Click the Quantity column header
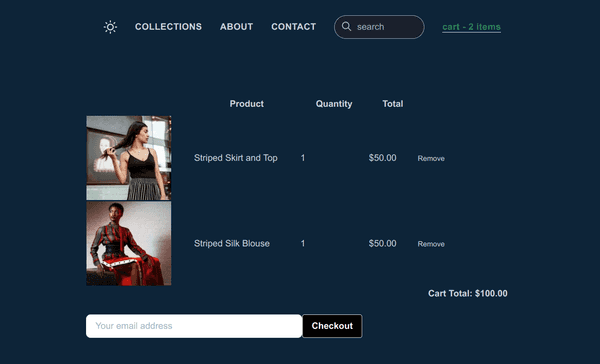 [334, 104]
